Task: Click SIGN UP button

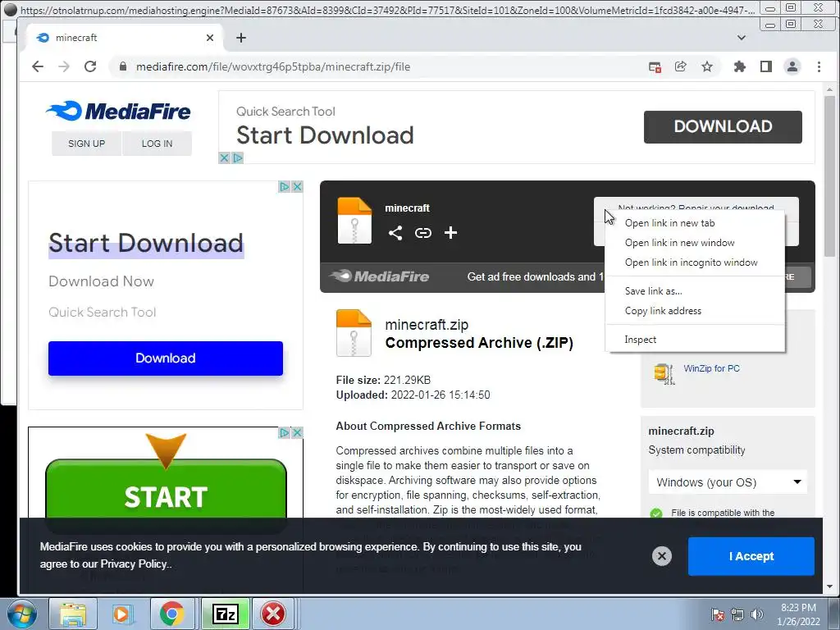Action: 86,144
